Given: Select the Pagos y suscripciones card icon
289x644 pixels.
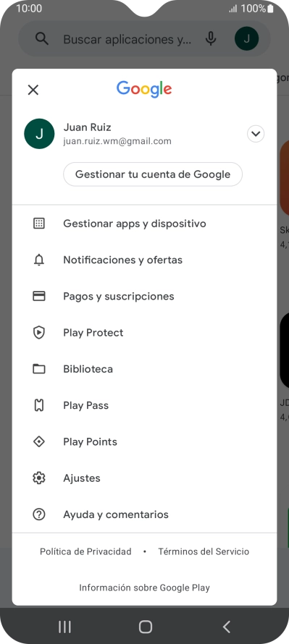Looking at the screenshot, I should pos(39,296).
